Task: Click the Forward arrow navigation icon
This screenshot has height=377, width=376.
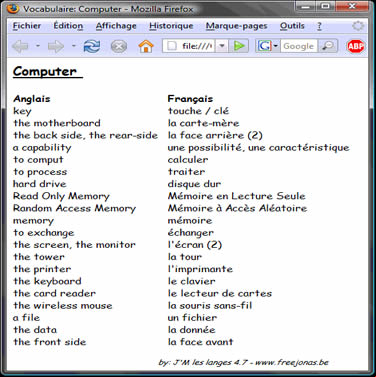Action: (x=56, y=46)
